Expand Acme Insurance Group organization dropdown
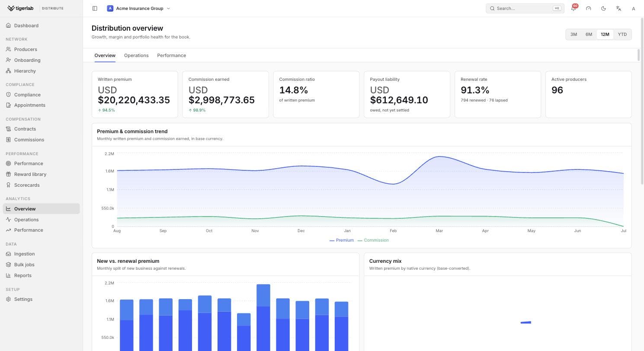Screen dimensions: 644x351 [139, 8]
